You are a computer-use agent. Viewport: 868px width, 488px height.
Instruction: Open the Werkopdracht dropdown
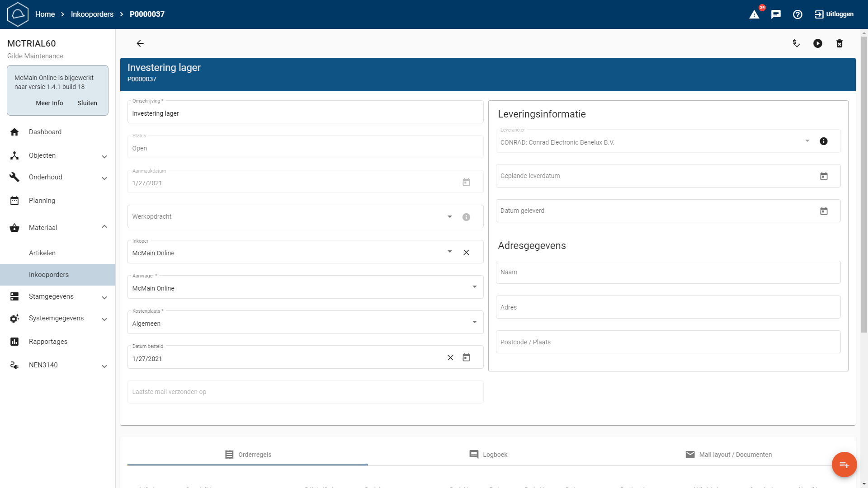450,217
